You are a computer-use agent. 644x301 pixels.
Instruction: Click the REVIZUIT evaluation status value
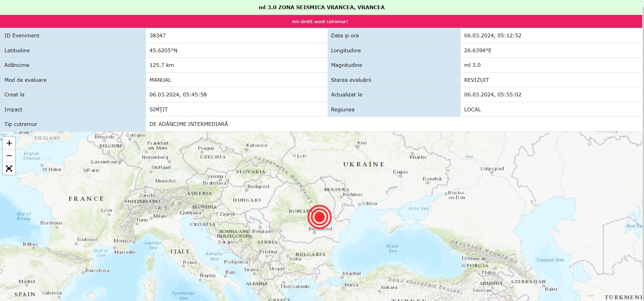(x=476, y=80)
